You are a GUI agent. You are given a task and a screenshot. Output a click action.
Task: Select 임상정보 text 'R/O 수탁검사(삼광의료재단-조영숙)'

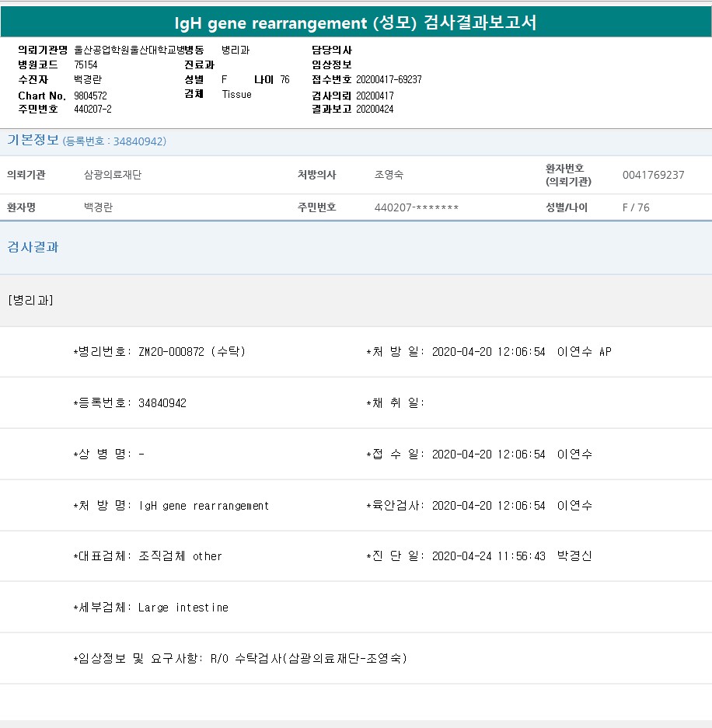pos(309,658)
